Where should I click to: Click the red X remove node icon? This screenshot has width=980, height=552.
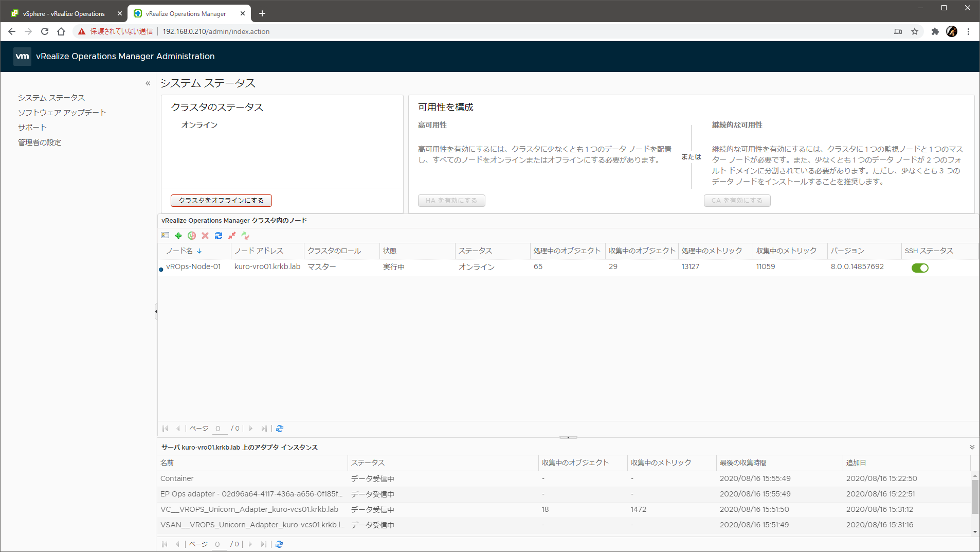click(205, 236)
